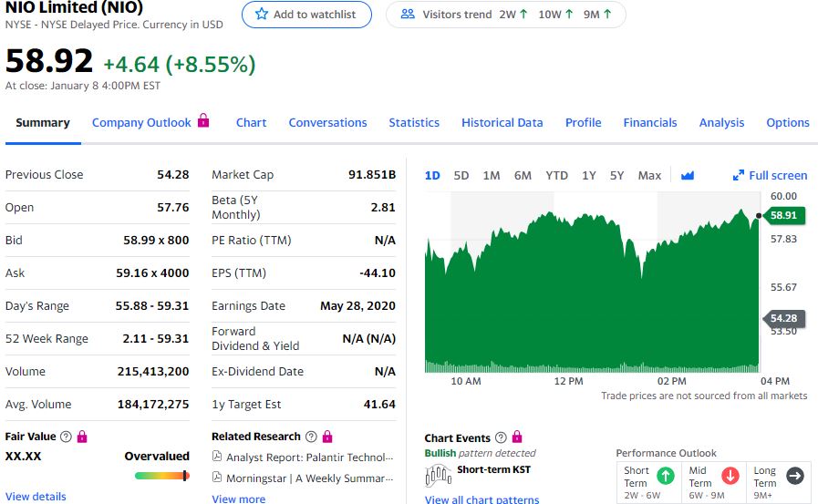The height and width of the screenshot is (504, 818).
Task: Click the EPS (TTM) value -44.10
Action: (378, 273)
